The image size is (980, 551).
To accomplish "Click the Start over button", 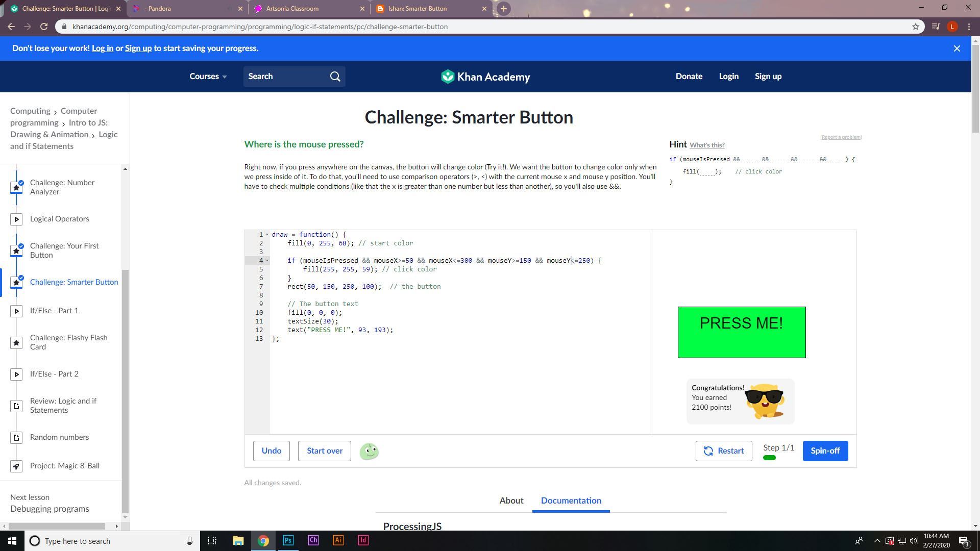I will (324, 451).
